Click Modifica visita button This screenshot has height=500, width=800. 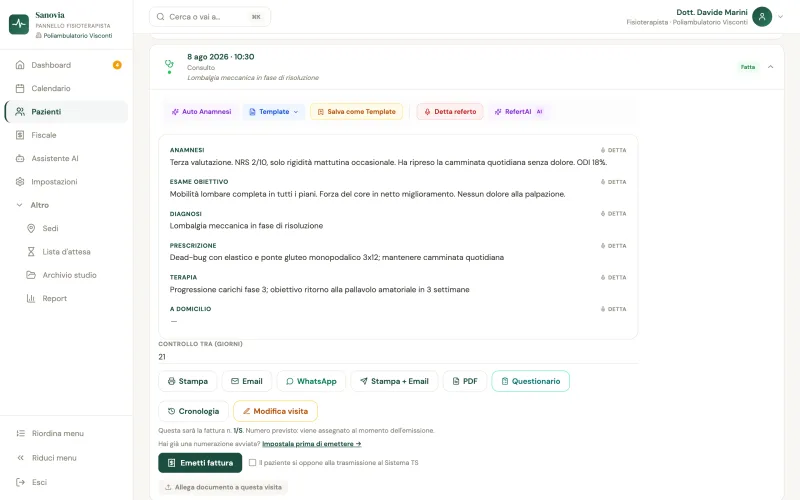(x=276, y=411)
